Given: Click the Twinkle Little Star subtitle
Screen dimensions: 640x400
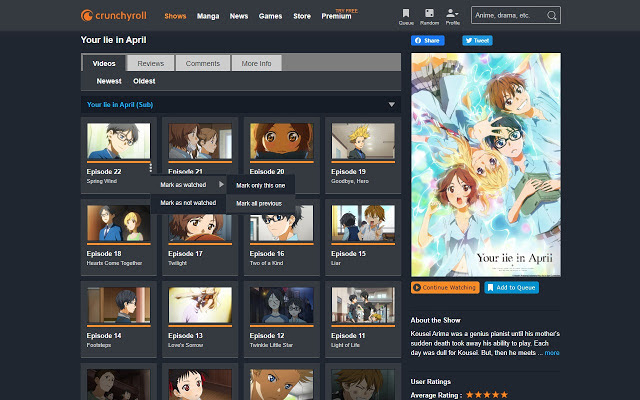Looking at the screenshot, I should coord(271,345).
